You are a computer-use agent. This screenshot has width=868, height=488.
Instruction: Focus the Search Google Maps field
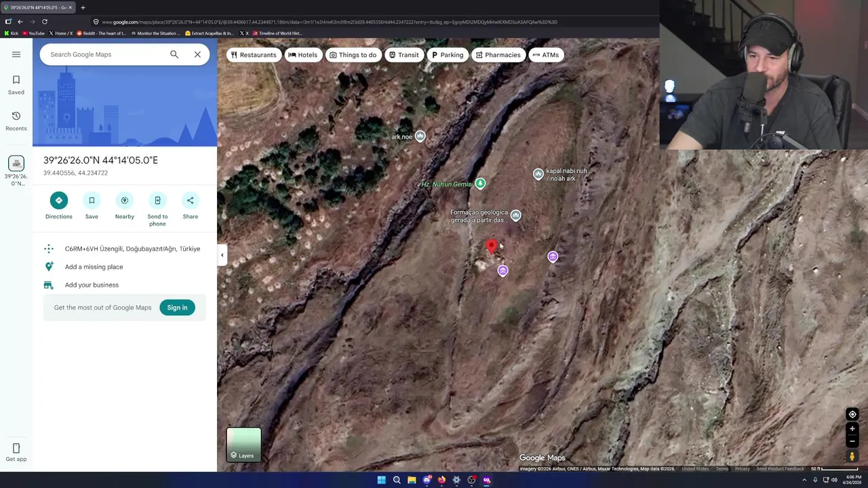(x=105, y=54)
